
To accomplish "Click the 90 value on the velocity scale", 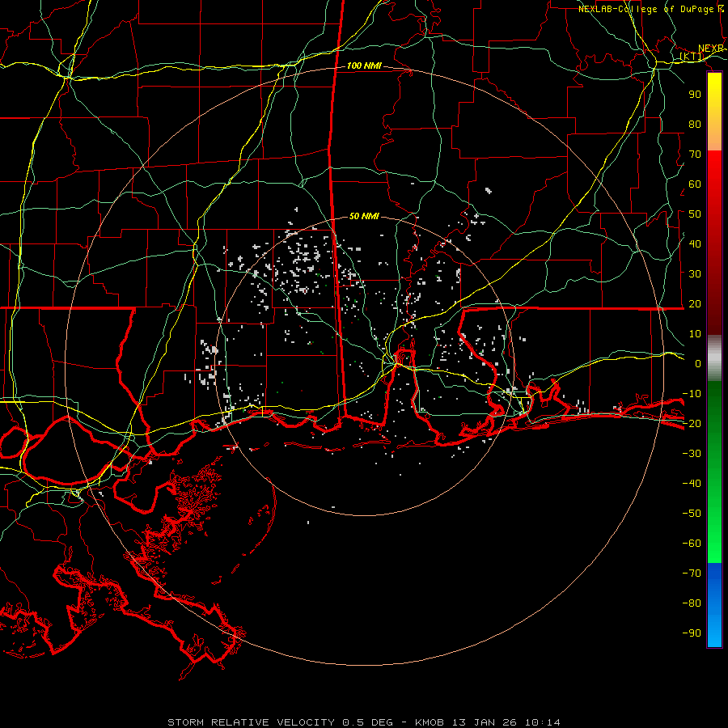I will 695,95.
